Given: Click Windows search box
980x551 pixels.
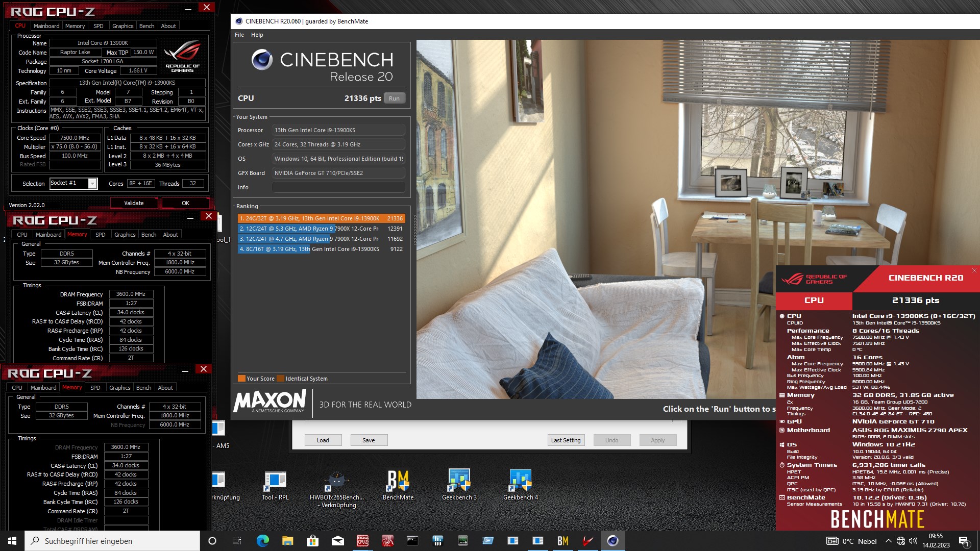Looking at the screenshot, I should [112, 541].
